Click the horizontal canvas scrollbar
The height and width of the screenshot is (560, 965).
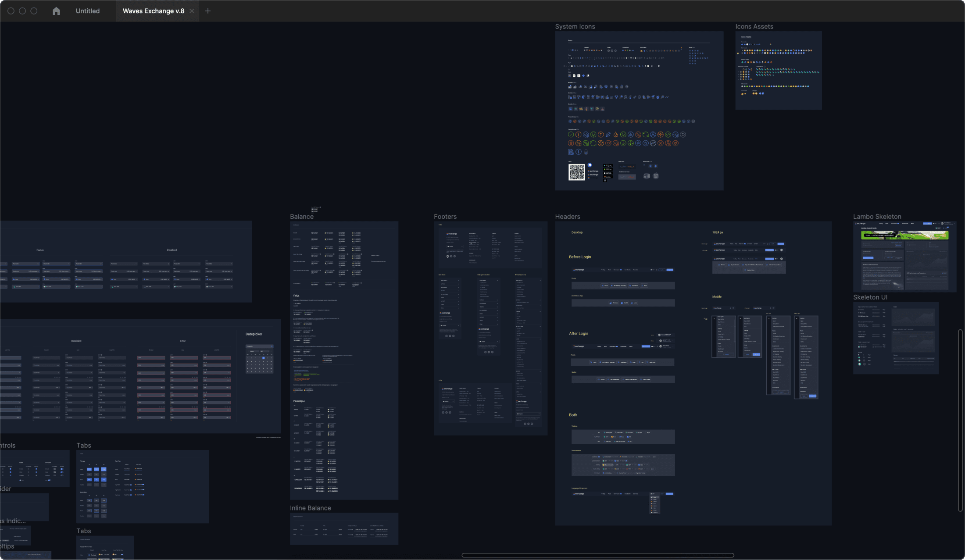[597, 555]
